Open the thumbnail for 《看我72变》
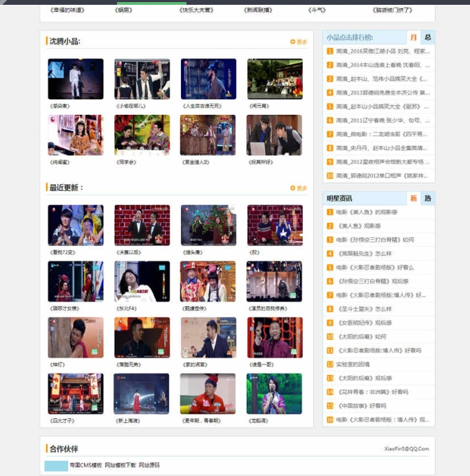Image resolution: width=470 pixels, height=476 pixels. (x=76, y=225)
